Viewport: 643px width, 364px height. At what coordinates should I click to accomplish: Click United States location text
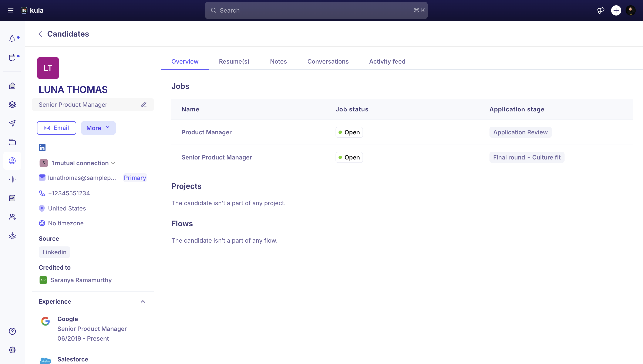click(x=67, y=208)
